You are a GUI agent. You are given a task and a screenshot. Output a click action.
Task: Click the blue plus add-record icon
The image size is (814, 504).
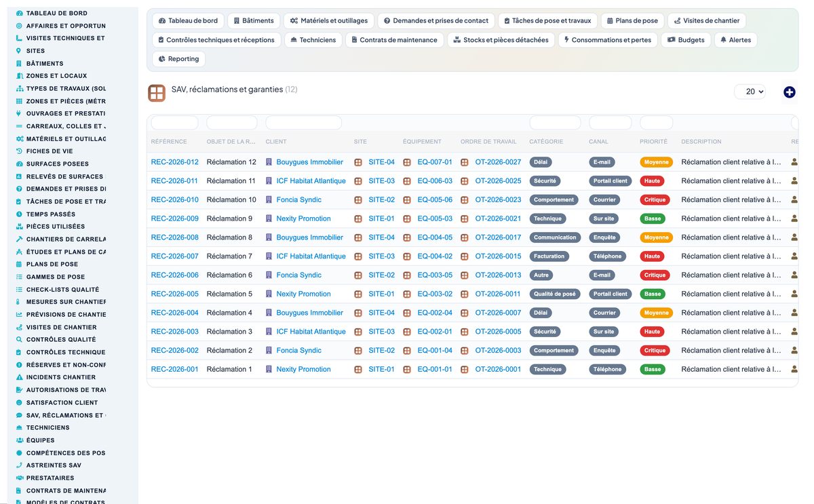pyautogui.click(x=789, y=92)
